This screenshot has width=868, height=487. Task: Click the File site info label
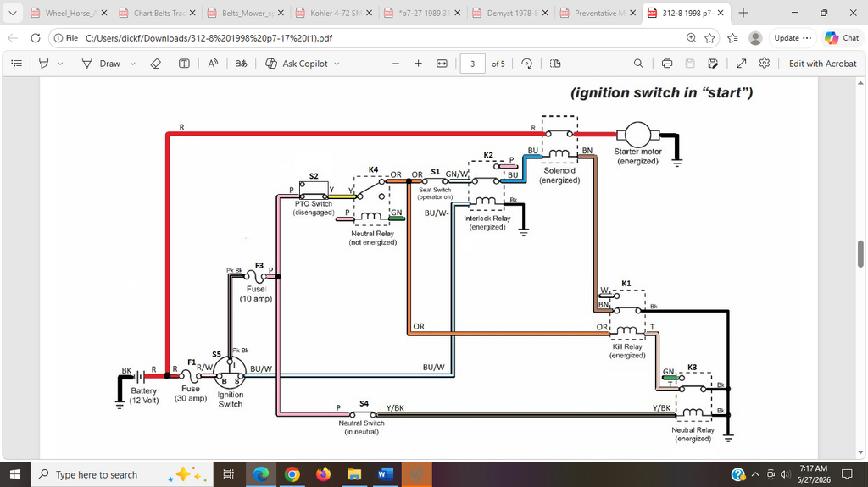click(66, 38)
